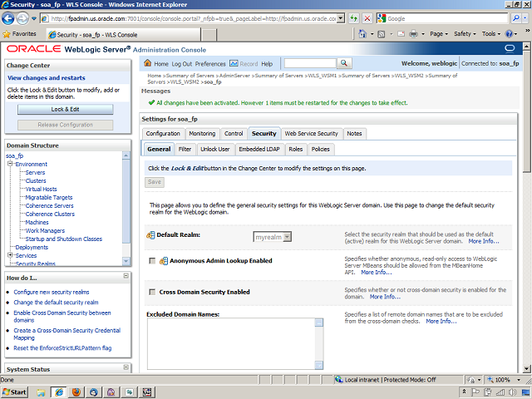Click the Lock & Edit button
This screenshot has height=399, width=532.
(65, 109)
